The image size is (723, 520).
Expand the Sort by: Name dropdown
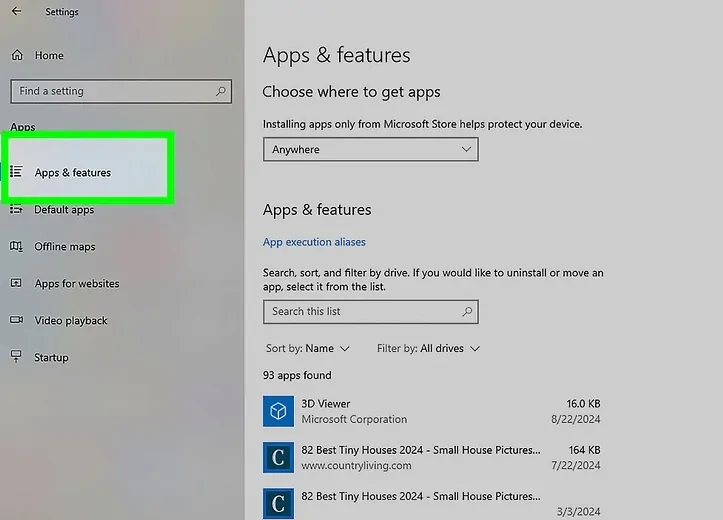(x=308, y=348)
